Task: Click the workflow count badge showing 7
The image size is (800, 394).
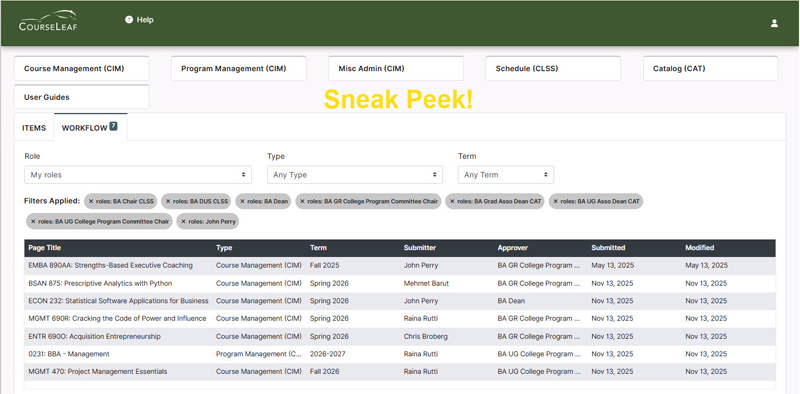Action: (x=113, y=126)
